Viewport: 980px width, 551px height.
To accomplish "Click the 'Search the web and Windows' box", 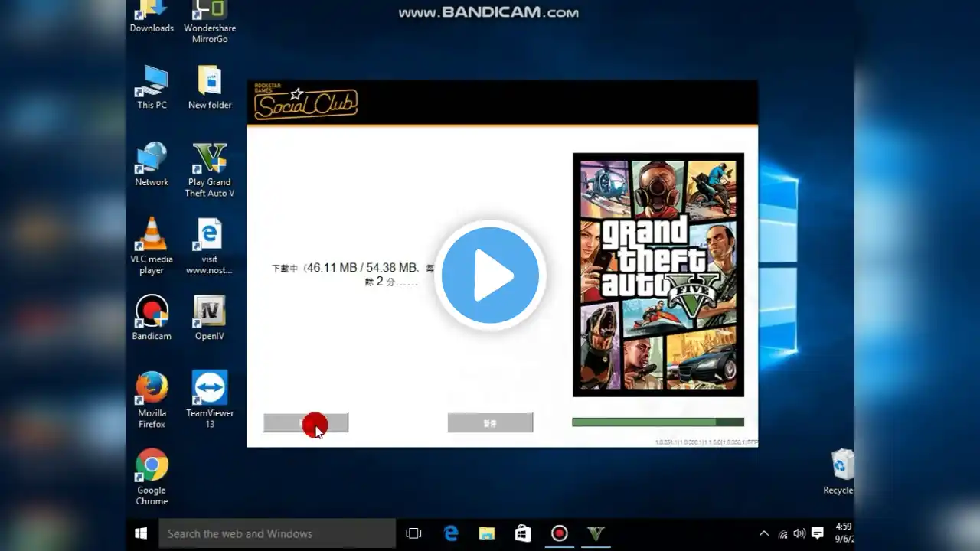I will pyautogui.click(x=276, y=533).
